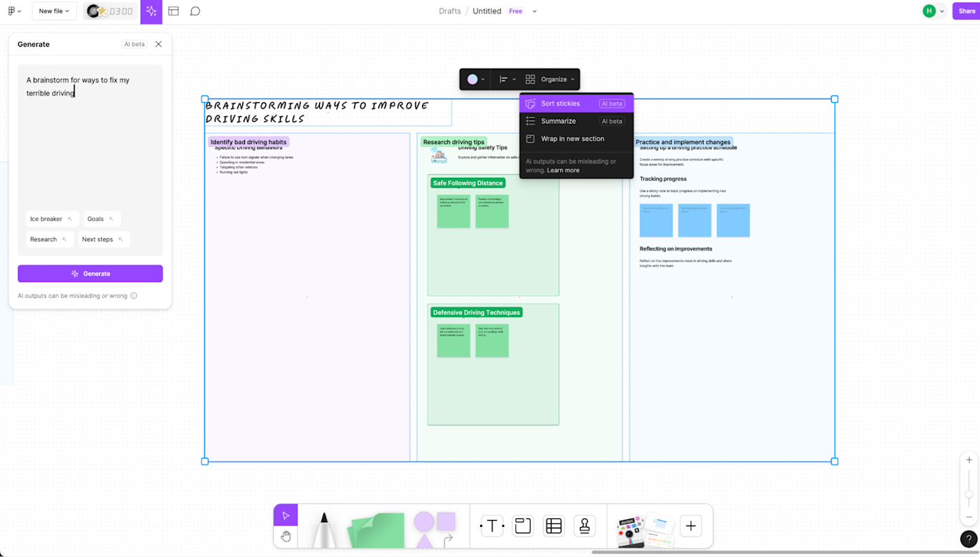Select the Research driving tips section label

(x=454, y=142)
